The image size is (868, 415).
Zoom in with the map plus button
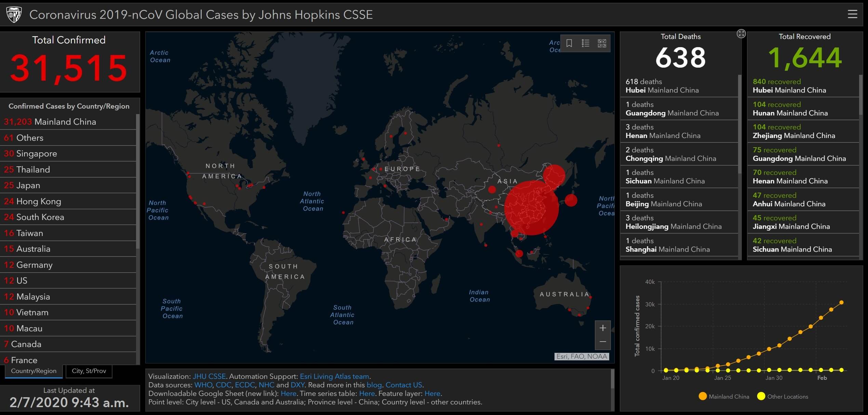tap(603, 328)
